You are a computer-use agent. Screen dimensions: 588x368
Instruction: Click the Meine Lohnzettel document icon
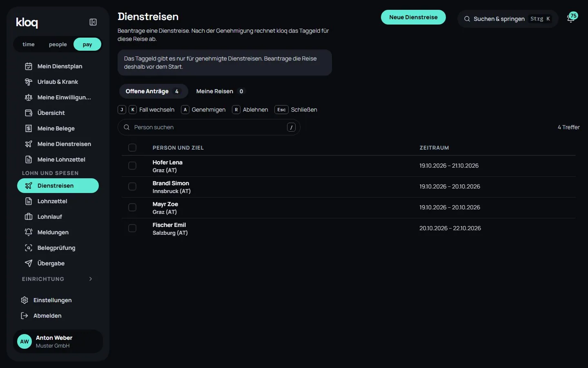29,159
